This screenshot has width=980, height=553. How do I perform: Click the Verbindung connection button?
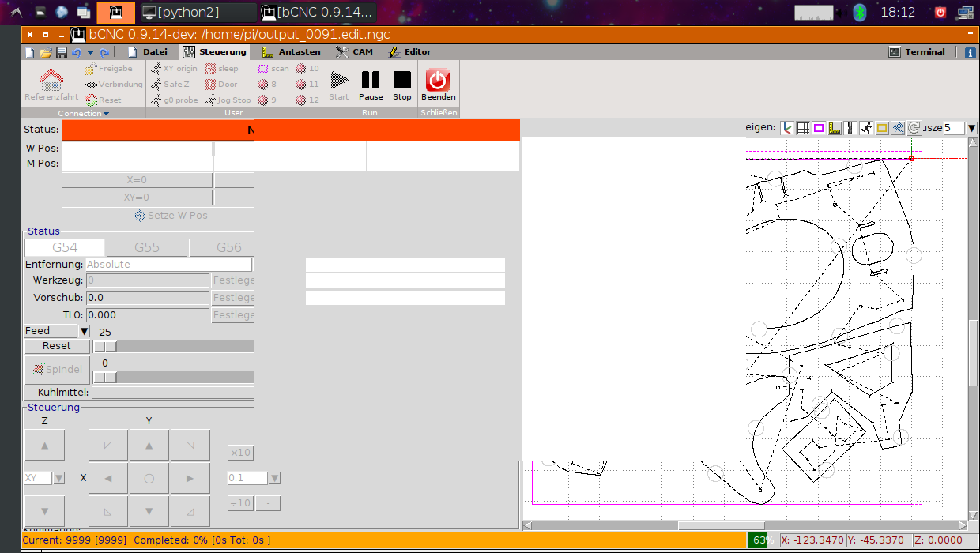[114, 85]
